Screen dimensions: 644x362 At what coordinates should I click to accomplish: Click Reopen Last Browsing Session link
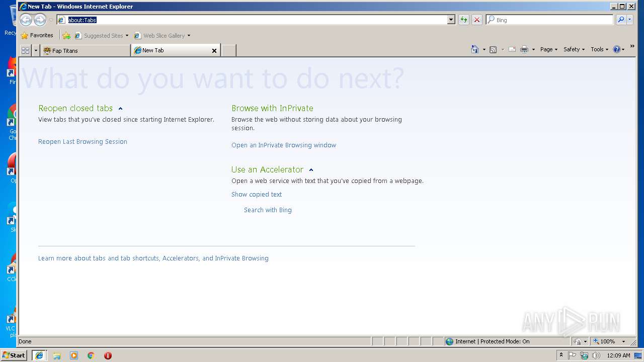(x=83, y=141)
